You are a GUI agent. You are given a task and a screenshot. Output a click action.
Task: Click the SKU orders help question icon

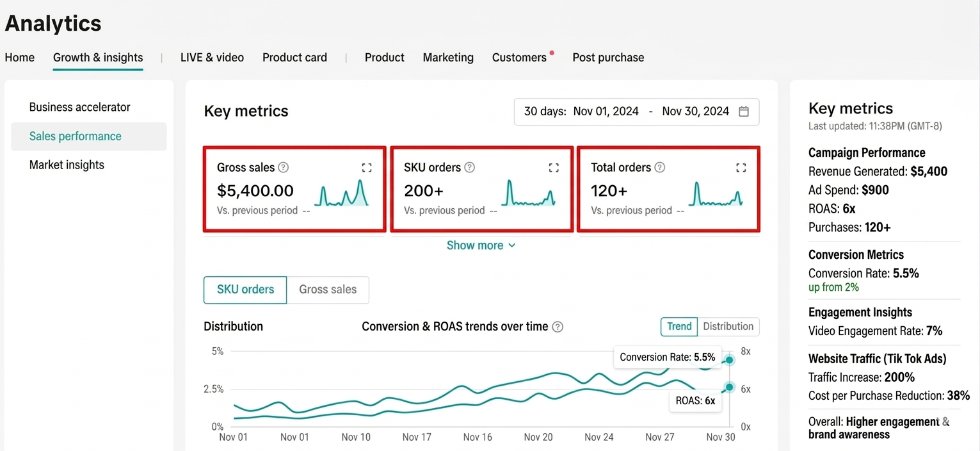tap(470, 167)
